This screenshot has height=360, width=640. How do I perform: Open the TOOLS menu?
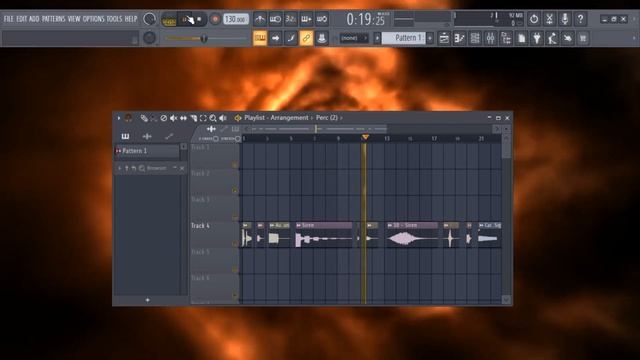[x=114, y=19]
